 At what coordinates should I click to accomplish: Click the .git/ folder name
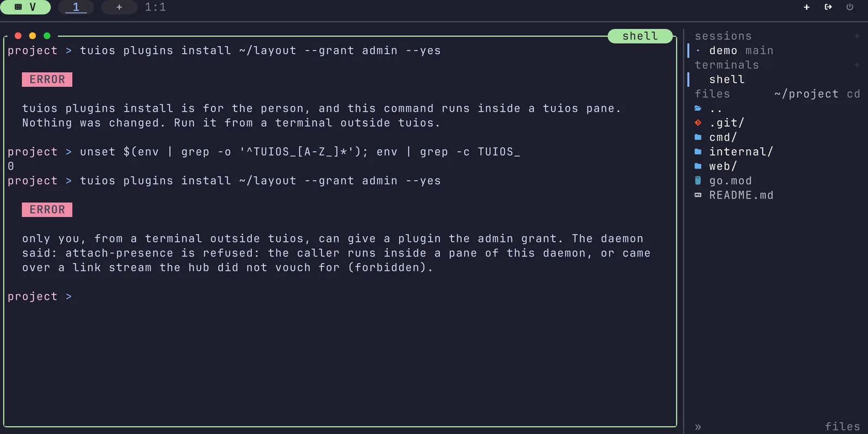(x=727, y=123)
